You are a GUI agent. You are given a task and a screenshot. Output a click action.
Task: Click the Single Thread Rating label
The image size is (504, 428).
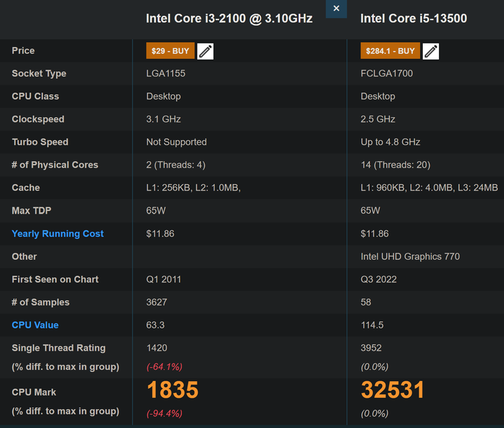[59, 348]
